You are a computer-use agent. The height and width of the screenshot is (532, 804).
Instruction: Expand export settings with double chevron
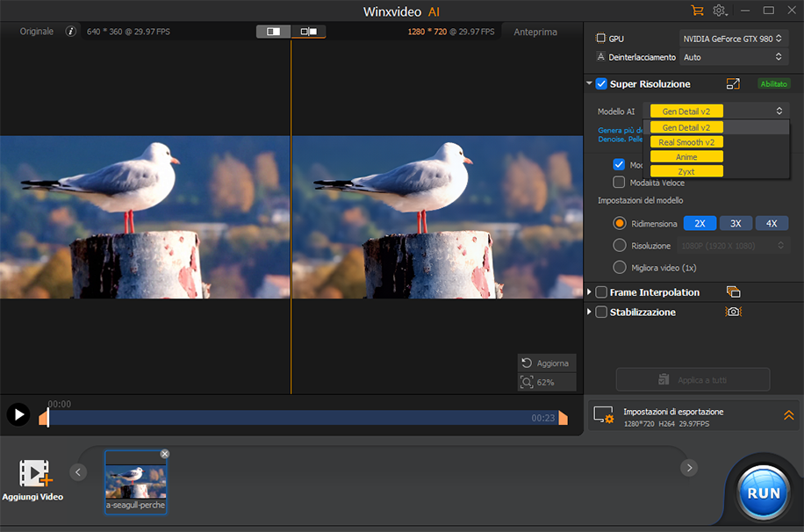tap(788, 415)
